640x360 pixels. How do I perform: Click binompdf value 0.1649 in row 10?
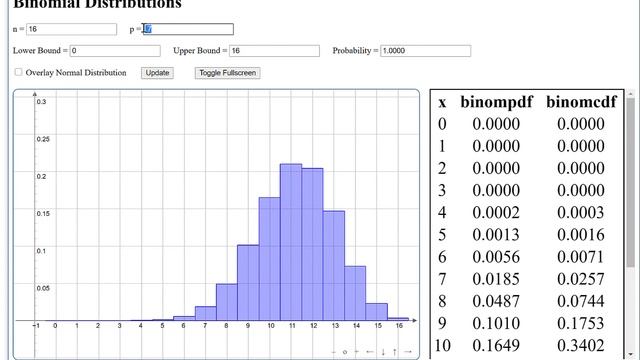click(496, 345)
